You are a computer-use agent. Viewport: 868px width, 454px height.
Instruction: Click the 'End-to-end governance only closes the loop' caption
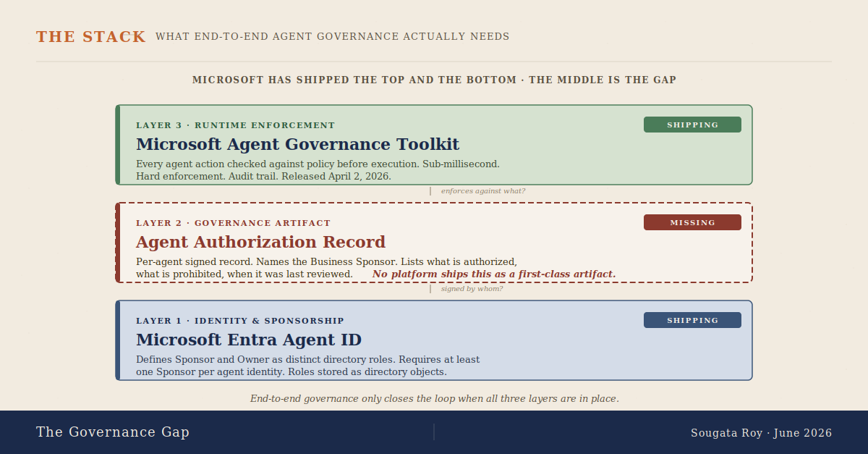point(434,398)
